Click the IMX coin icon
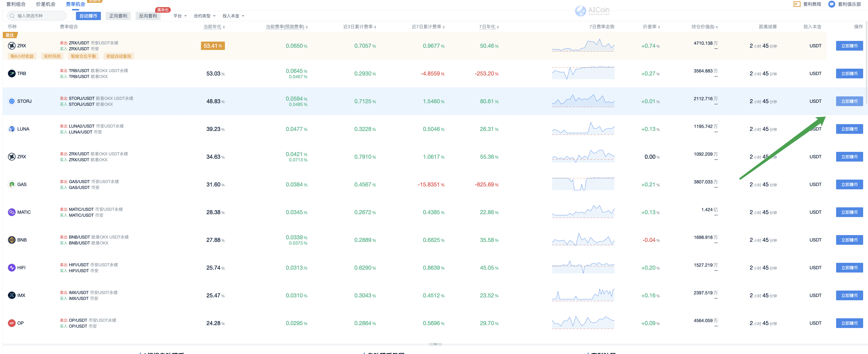Screen dimensions: 868x354 click(12, 295)
